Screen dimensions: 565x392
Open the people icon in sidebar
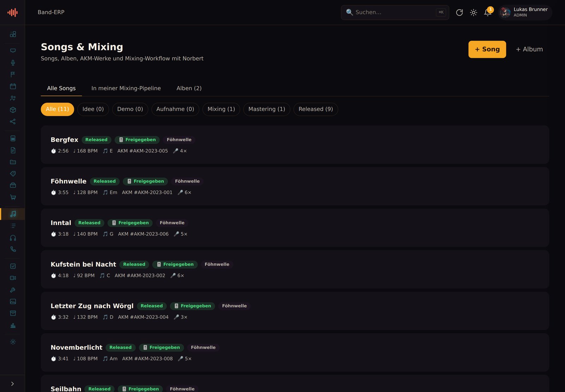(13, 98)
